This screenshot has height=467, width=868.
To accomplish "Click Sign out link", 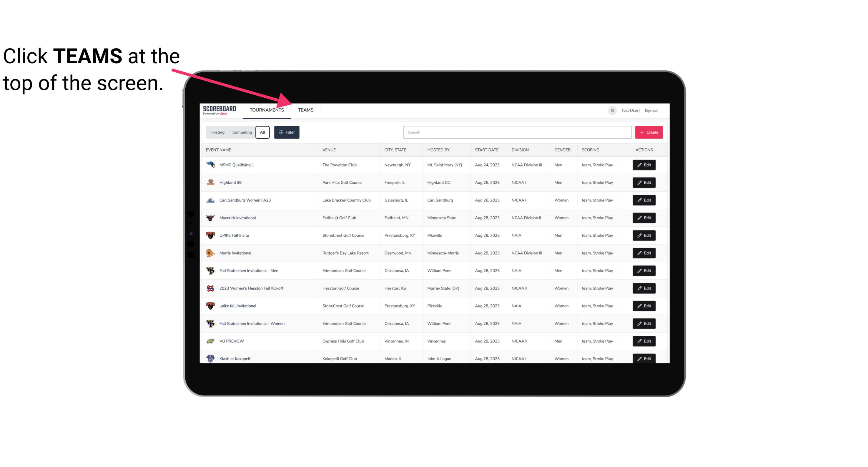I will 651,110.
